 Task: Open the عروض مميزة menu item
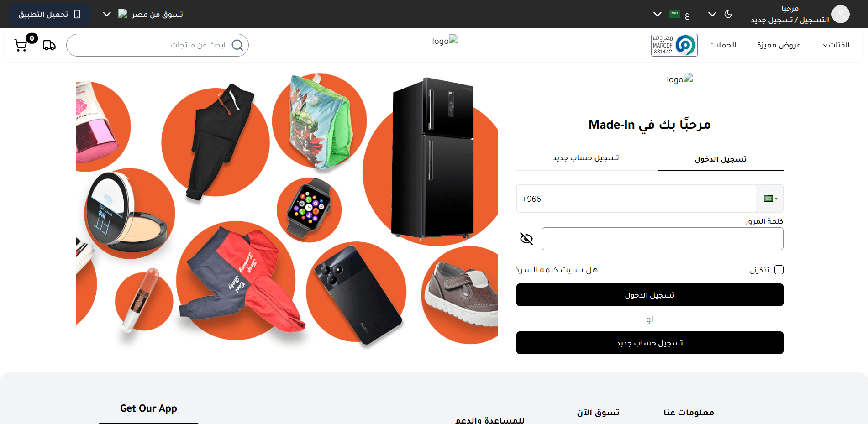[x=779, y=45]
